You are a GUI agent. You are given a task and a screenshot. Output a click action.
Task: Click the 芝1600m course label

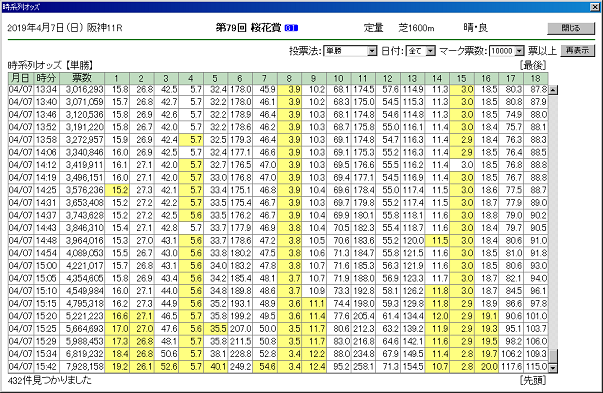click(x=416, y=28)
